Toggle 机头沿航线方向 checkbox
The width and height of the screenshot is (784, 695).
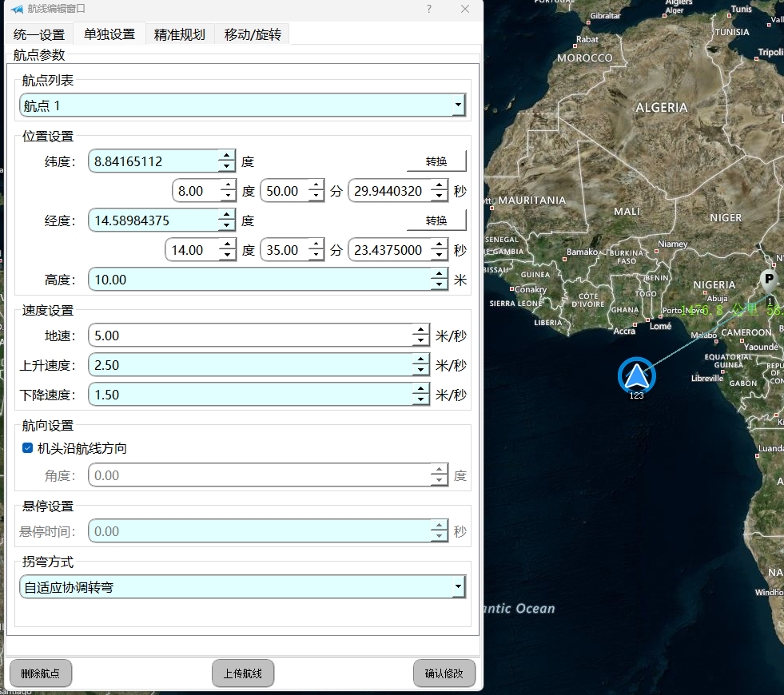(x=27, y=448)
